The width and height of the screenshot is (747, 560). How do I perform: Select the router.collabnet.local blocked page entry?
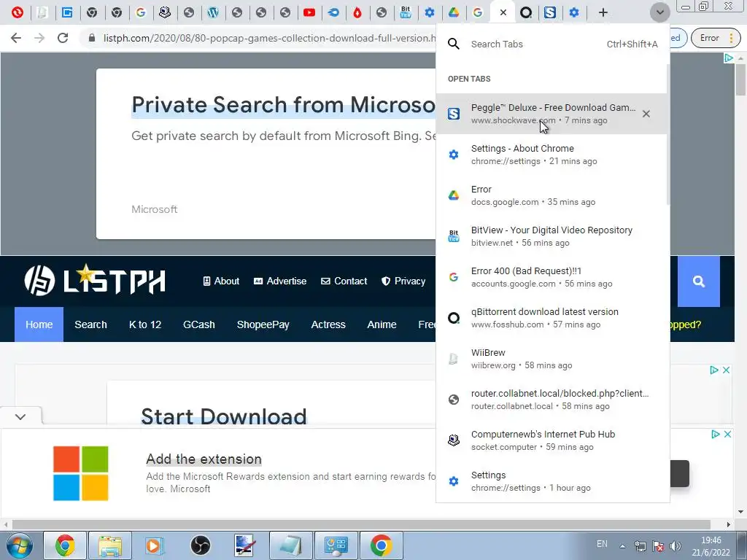coord(551,400)
